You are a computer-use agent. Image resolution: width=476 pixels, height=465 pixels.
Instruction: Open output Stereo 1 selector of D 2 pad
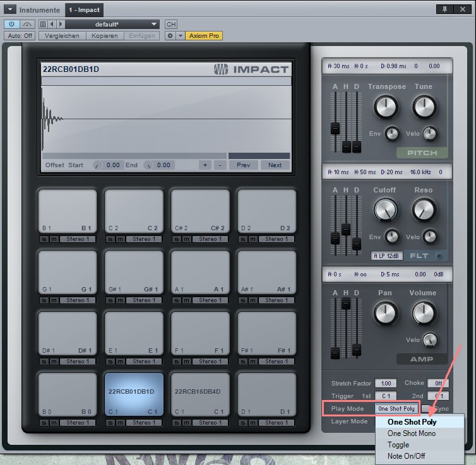(277, 239)
